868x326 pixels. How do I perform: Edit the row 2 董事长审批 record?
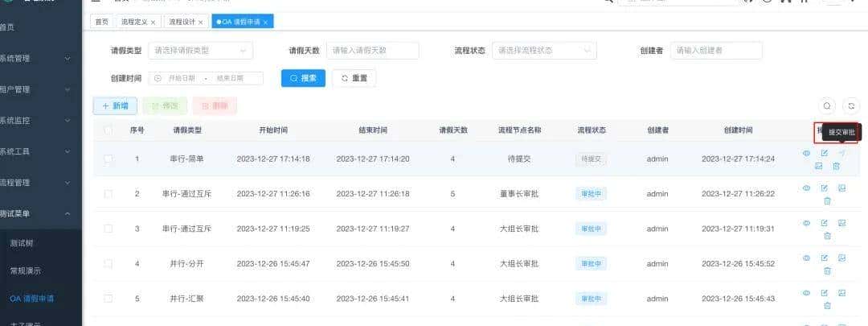pyautogui.click(x=825, y=188)
